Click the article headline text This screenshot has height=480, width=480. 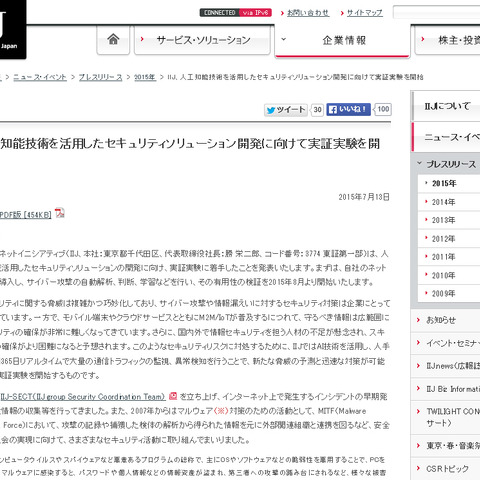point(190,144)
